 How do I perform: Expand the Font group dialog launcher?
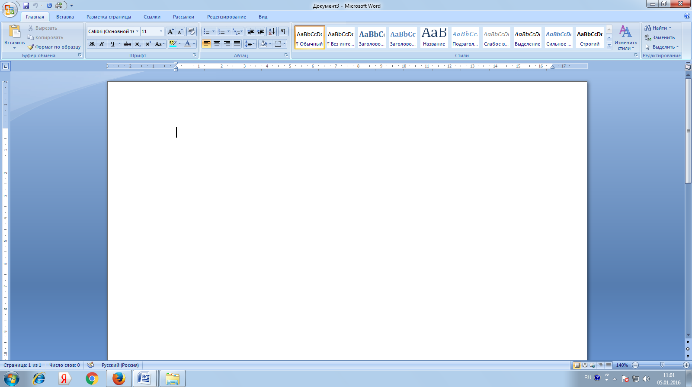195,55
